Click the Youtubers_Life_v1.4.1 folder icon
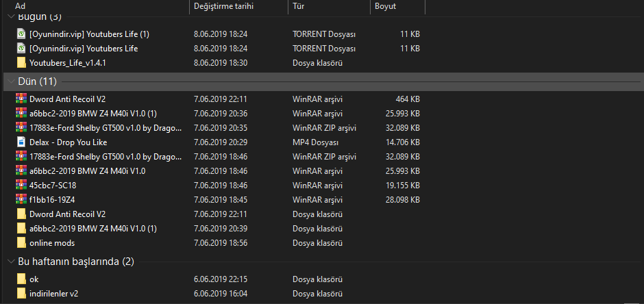The image size is (644, 304). [x=21, y=63]
